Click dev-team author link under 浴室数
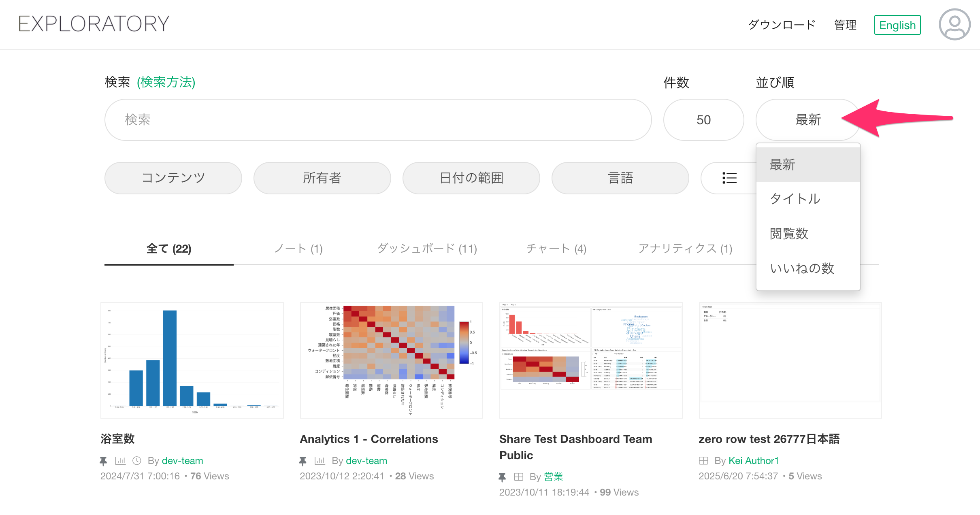980x515 pixels. [183, 461]
